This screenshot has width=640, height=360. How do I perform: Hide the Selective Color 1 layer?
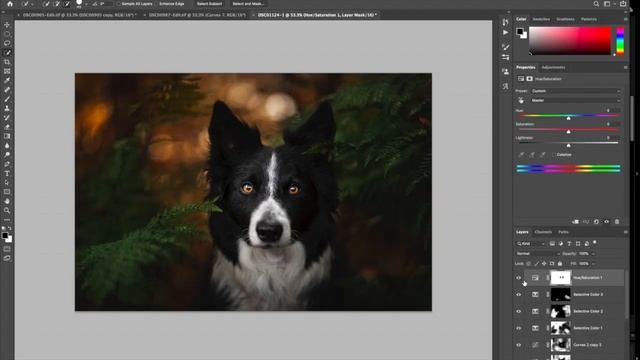pyautogui.click(x=518, y=328)
